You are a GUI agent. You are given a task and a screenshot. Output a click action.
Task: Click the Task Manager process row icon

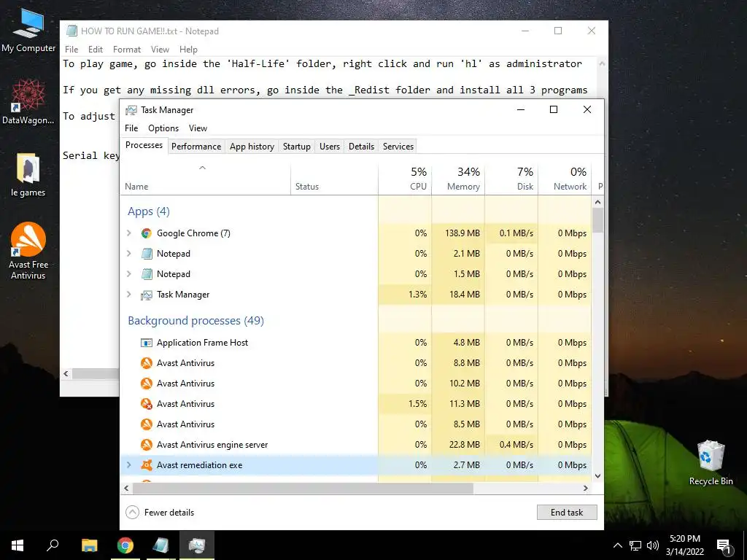point(146,295)
